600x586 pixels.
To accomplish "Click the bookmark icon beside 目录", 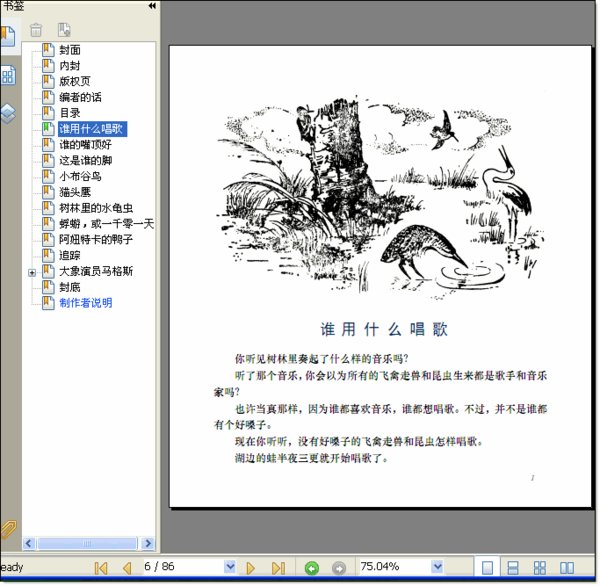I will coord(48,113).
